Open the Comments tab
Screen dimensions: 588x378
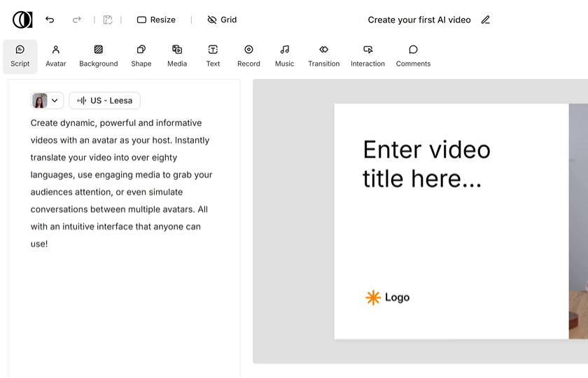(413, 56)
